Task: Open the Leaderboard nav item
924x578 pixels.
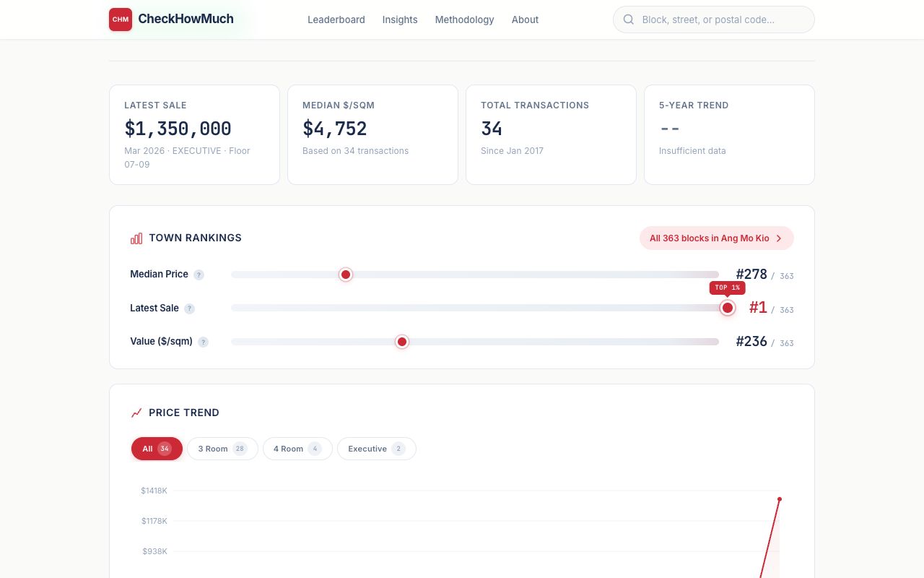Action: coord(336,20)
